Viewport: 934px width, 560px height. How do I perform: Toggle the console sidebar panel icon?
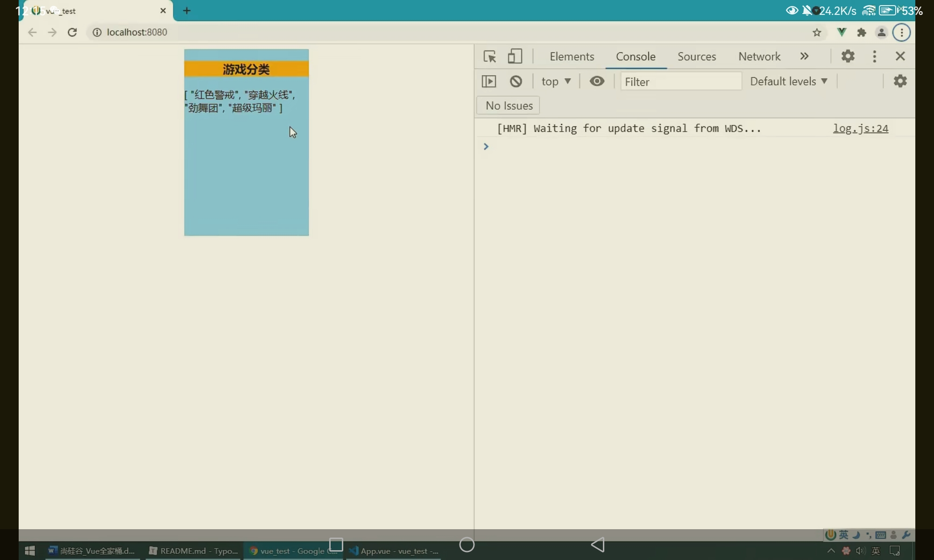click(488, 81)
